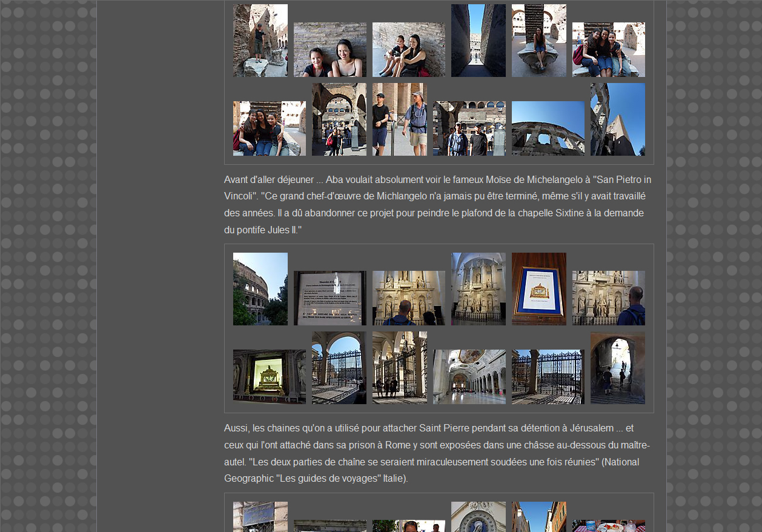Screen dimensions: 762x532
Task: Open church nave interior with frescoed ceiling
Action: tap(469, 377)
